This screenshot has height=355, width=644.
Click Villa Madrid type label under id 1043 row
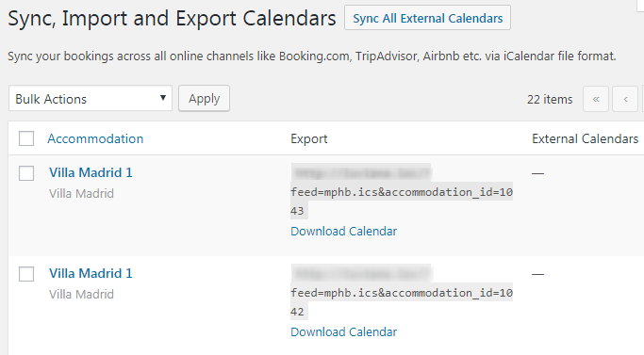81,193
